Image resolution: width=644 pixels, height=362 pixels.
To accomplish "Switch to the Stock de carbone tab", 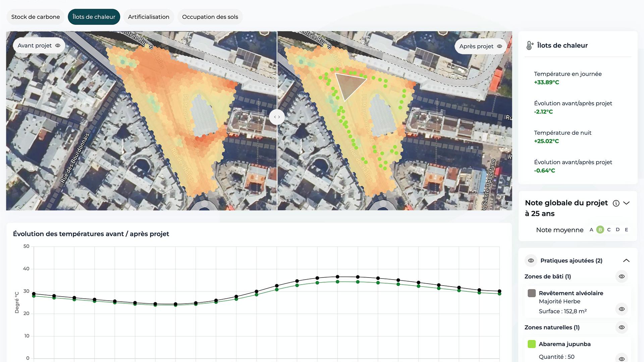I will pyautogui.click(x=35, y=16).
